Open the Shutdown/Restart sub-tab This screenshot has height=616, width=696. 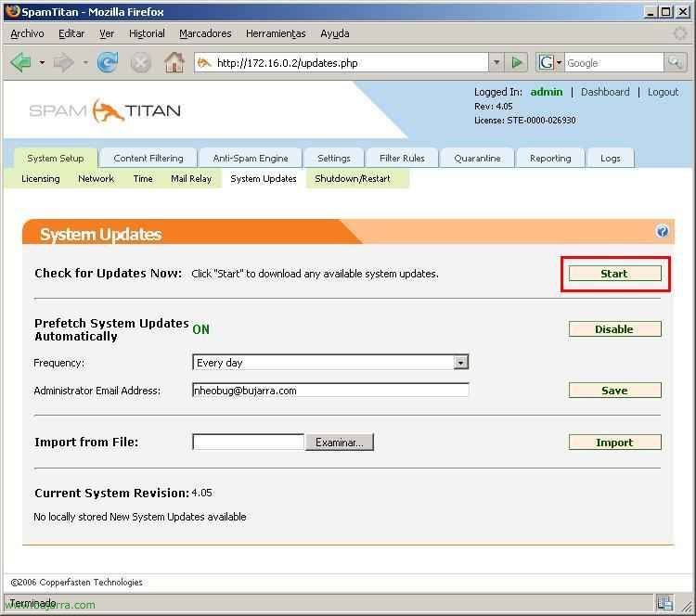click(x=353, y=178)
